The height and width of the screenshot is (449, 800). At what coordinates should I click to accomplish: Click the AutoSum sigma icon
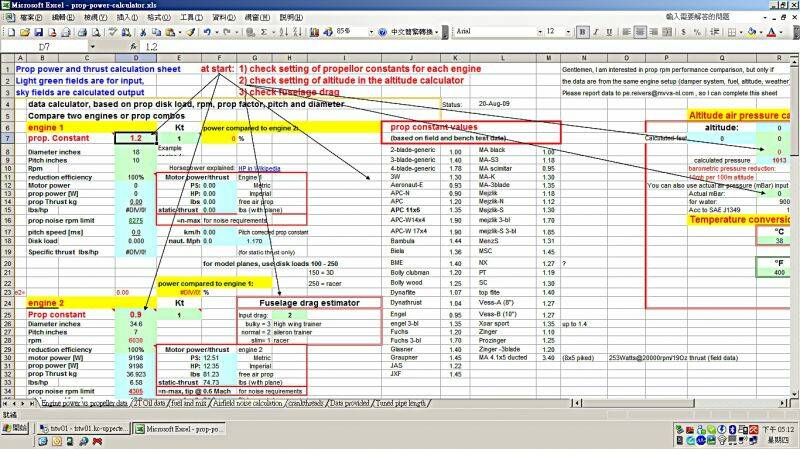264,32
